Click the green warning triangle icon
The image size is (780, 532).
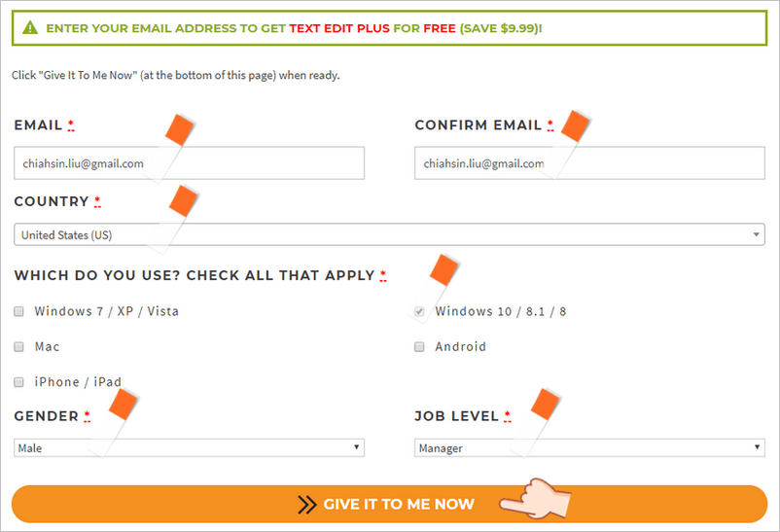30,27
